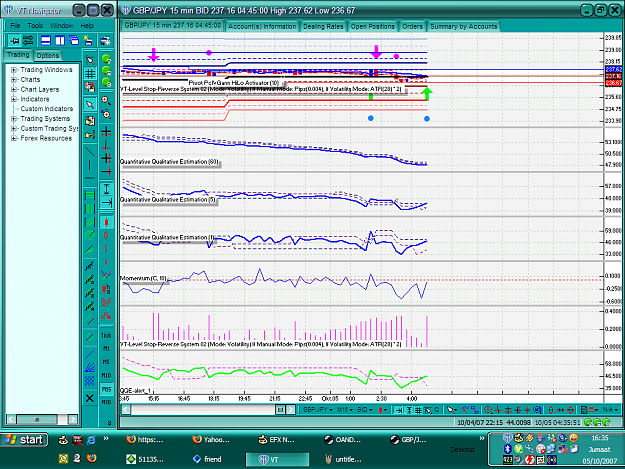The width and height of the screenshot is (625, 469).
Task: Click the Navigator panel horizontal scrollbar
Action: tap(42, 419)
